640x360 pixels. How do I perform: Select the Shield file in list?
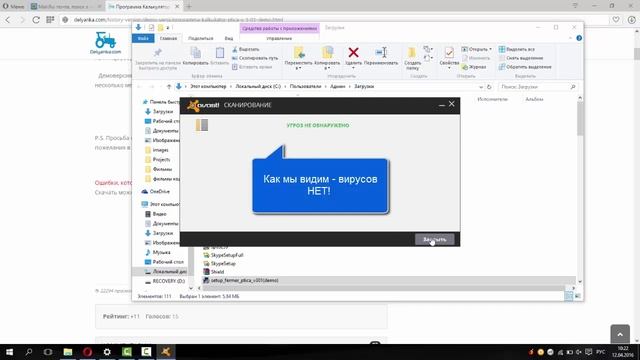214,272
